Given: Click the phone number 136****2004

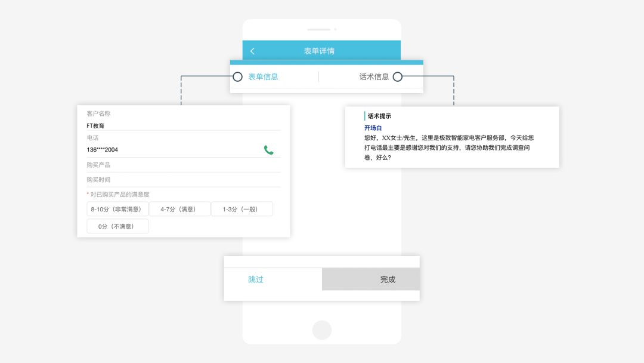Looking at the screenshot, I should tap(103, 150).
